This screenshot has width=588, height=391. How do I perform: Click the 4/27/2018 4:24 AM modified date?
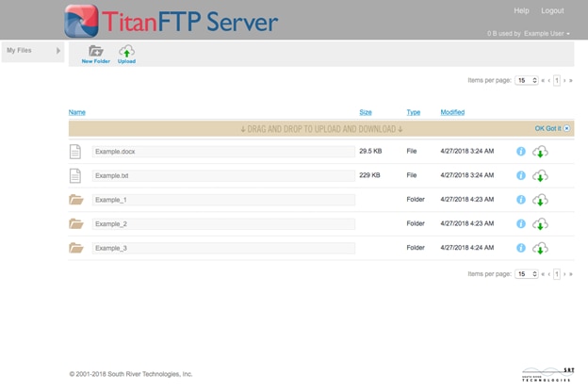point(467,248)
